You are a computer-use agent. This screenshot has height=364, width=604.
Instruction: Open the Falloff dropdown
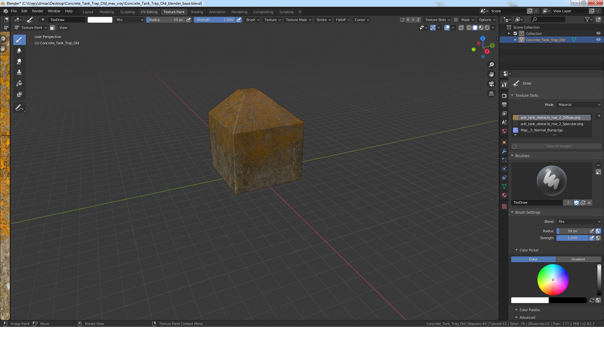coord(343,20)
